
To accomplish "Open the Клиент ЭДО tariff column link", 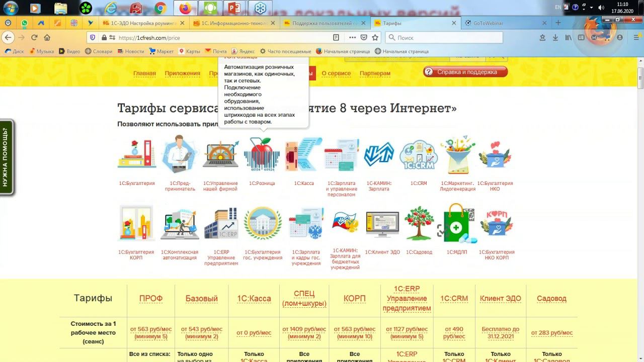I will [500, 298].
